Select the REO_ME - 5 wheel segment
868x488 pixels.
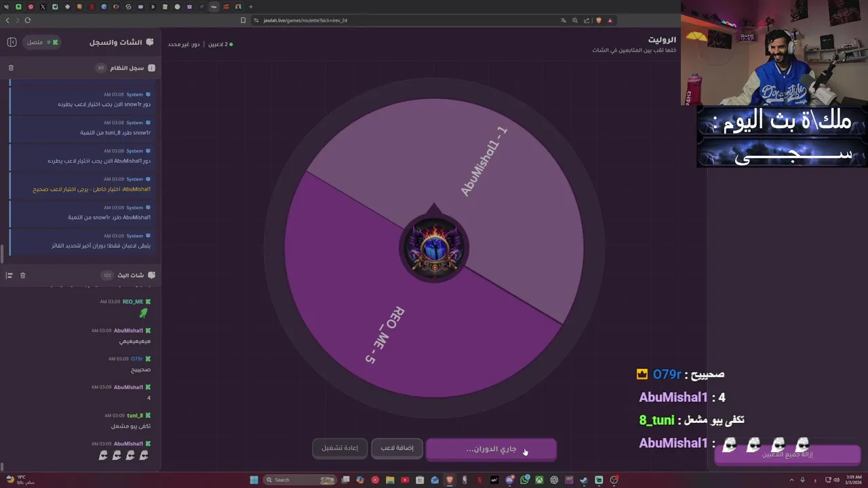(384, 335)
